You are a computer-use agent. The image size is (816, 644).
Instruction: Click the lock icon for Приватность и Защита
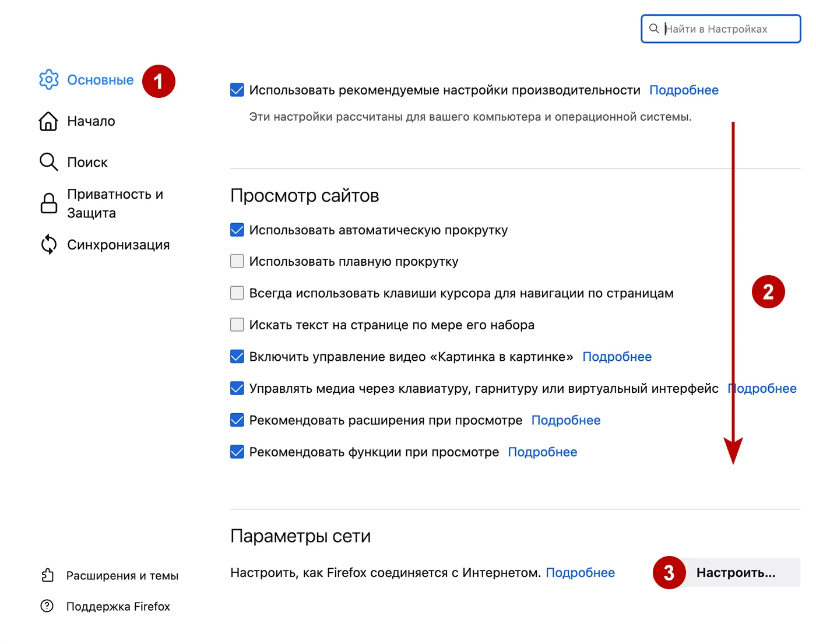click(49, 203)
